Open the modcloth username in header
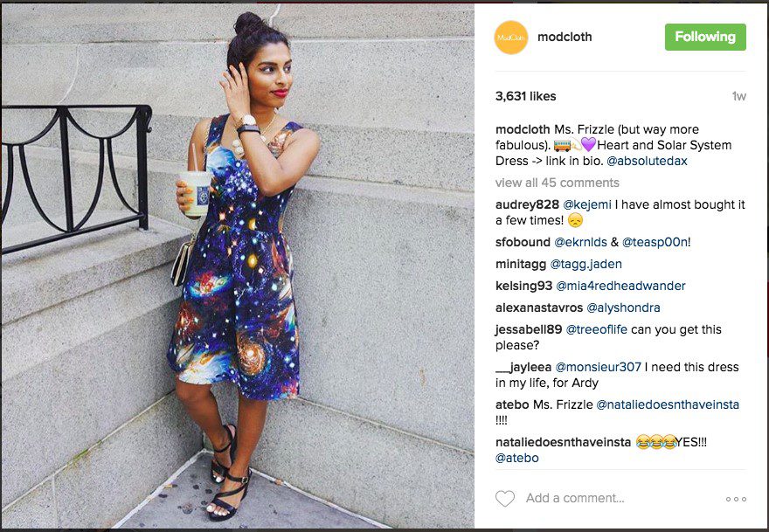The height and width of the screenshot is (532, 769). 565,37
